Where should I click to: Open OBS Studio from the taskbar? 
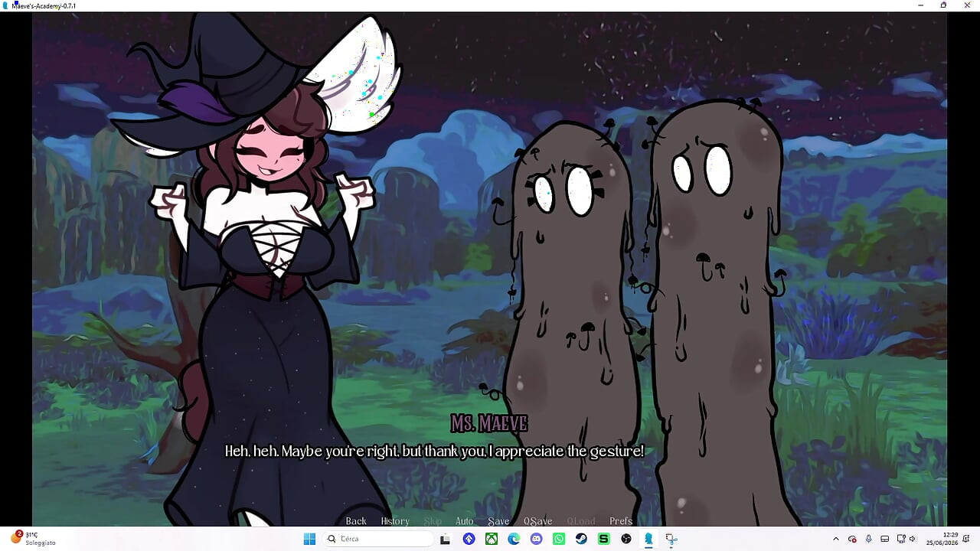626,539
